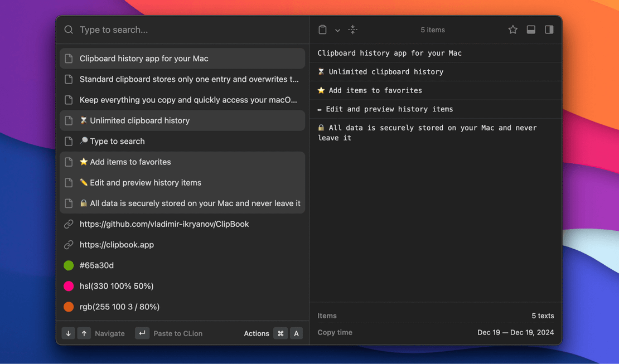Select the Edit and preview history items row
The width and height of the screenshot is (619, 364).
tap(182, 182)
